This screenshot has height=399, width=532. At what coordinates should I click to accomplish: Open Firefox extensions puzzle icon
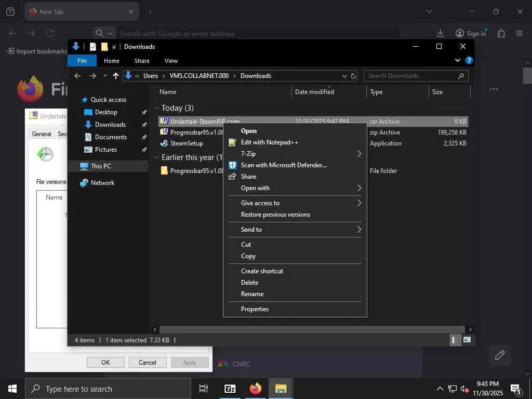click(x=501, y=33)
